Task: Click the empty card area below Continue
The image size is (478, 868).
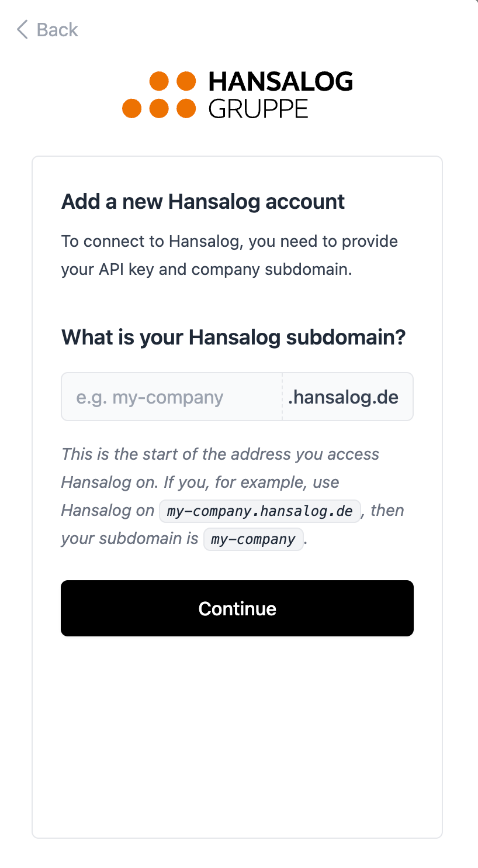Action: click(x=237, y=737)
